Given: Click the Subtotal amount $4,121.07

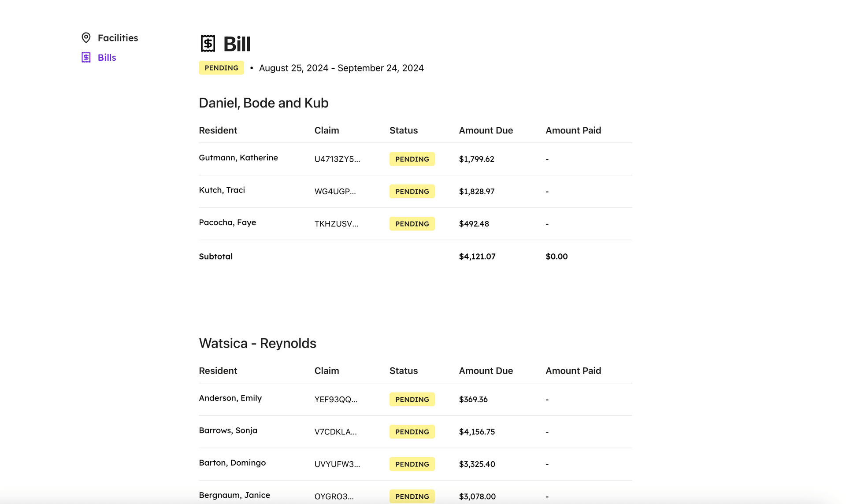Looking at the screenshot, I should [477, 256].
